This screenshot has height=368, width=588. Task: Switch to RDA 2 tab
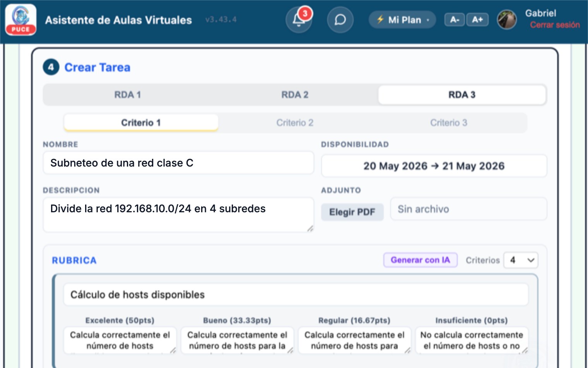coord(295,95)
